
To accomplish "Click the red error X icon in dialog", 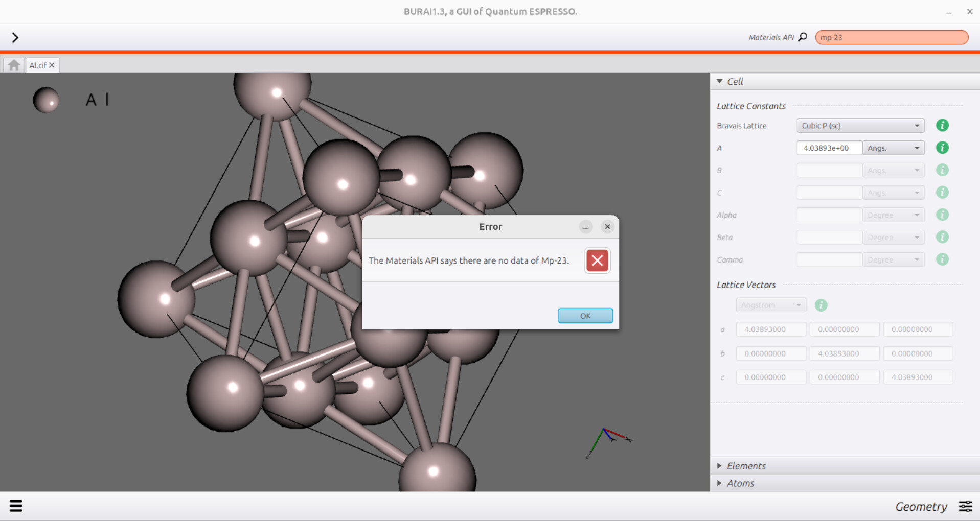I will (x=597, y=260).
